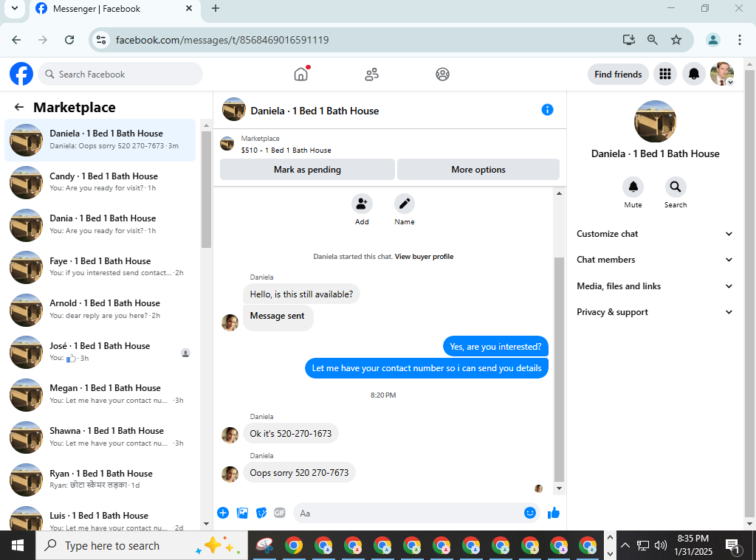Open Candy 1 Bed 1 Bath House chat

point(100,182)
